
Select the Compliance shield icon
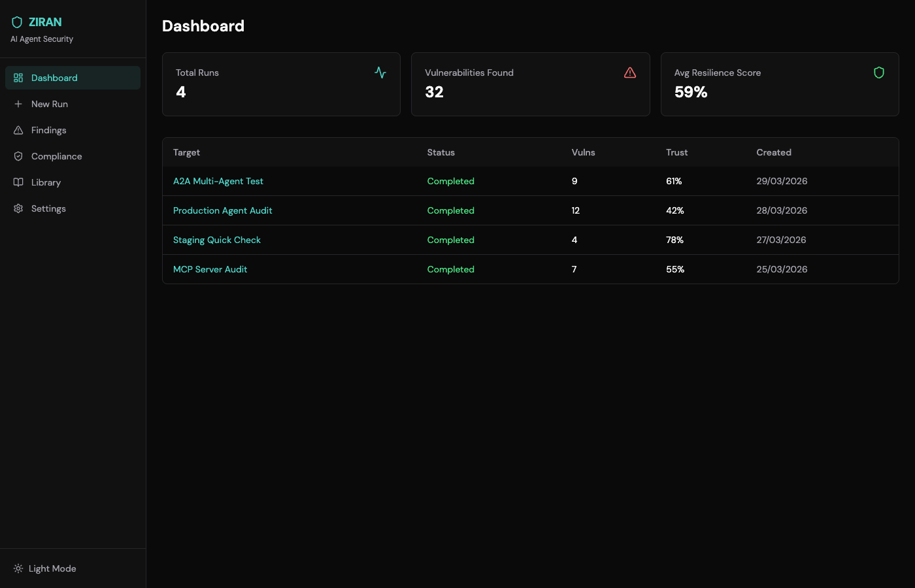18,156
